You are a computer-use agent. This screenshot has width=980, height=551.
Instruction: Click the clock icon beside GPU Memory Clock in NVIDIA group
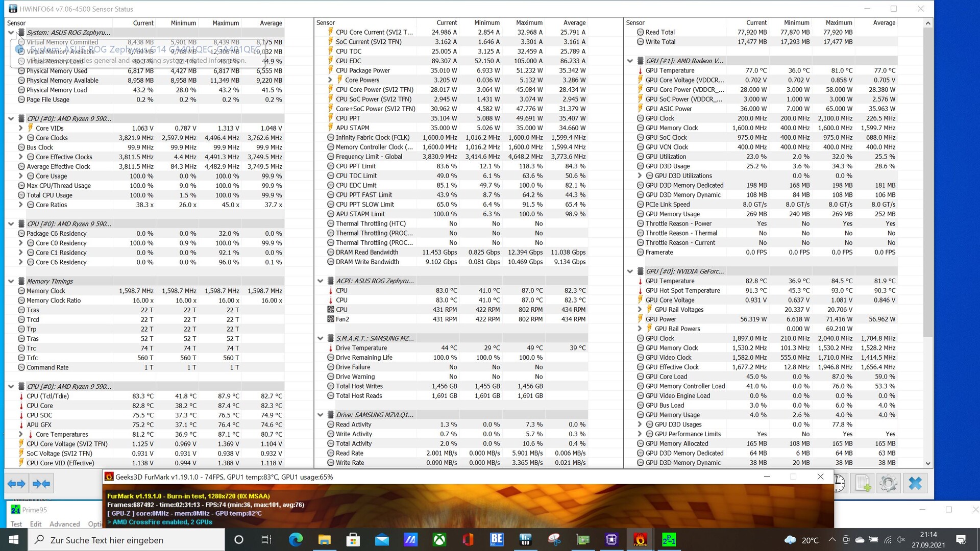pyautogui.click(x=640, y=348)
